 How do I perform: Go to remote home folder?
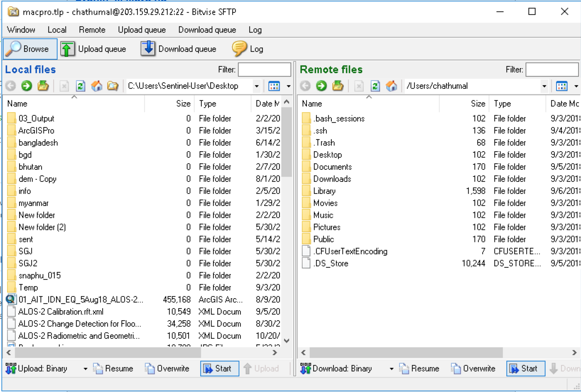click(x=391, y=86)
